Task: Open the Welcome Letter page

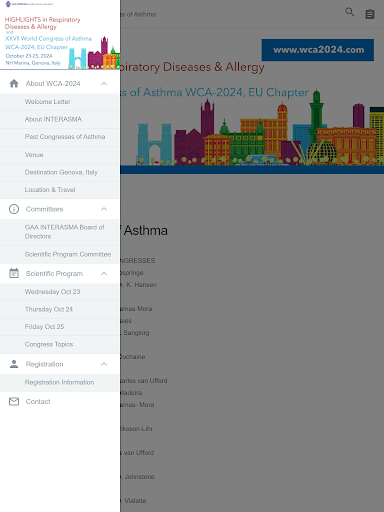Action: 60,102
